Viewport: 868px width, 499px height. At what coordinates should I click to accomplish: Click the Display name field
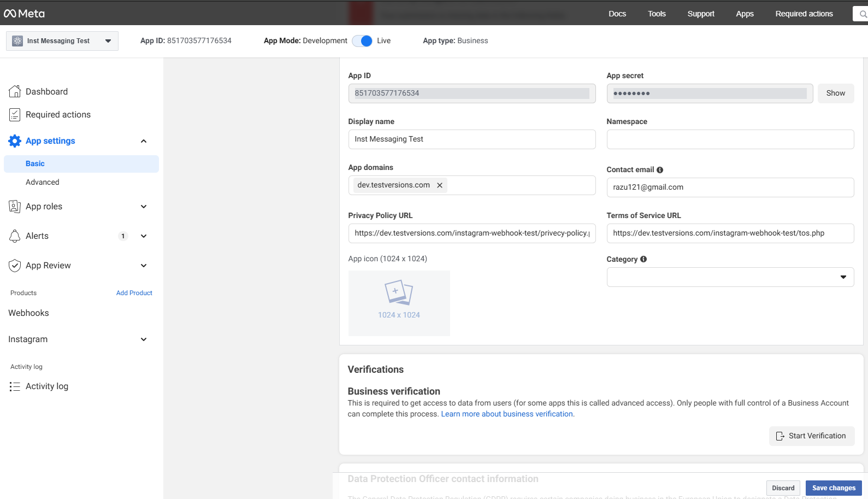pyautogui.click(x=472, y=139)
